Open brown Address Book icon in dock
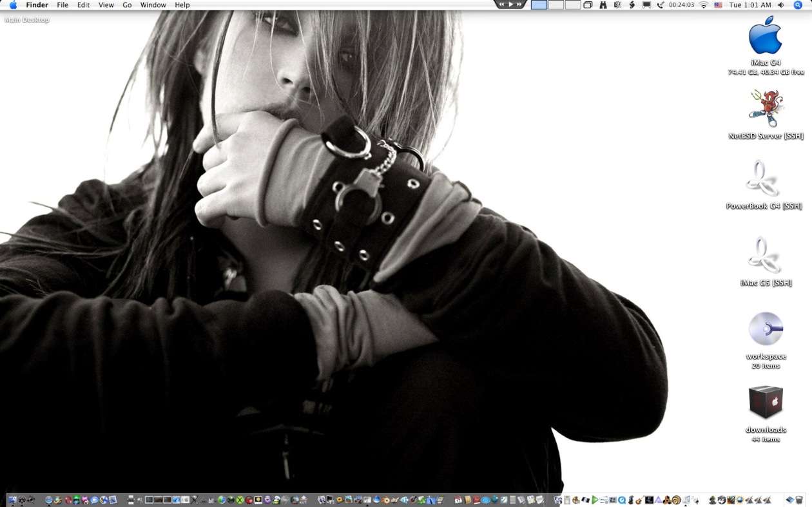The image size is (812, 507). (467, 499)
